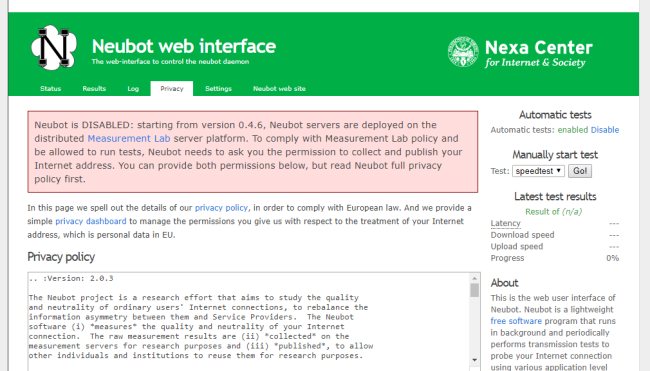Open the Neubot web site tab
This screenshot has height=371, width=650.
pyautogui.click(x=279, y=89)
